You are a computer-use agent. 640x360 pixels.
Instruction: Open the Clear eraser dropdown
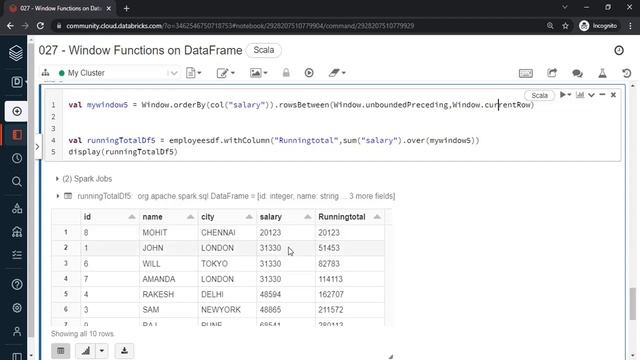click(337, 73)
